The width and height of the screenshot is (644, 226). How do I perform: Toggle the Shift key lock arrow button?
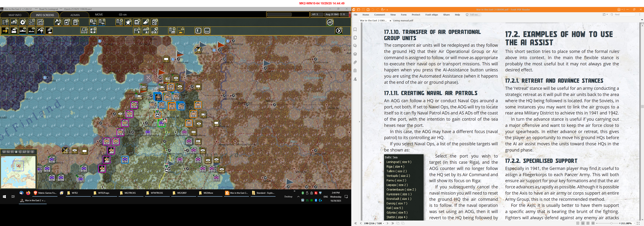(x=198, y=31)
